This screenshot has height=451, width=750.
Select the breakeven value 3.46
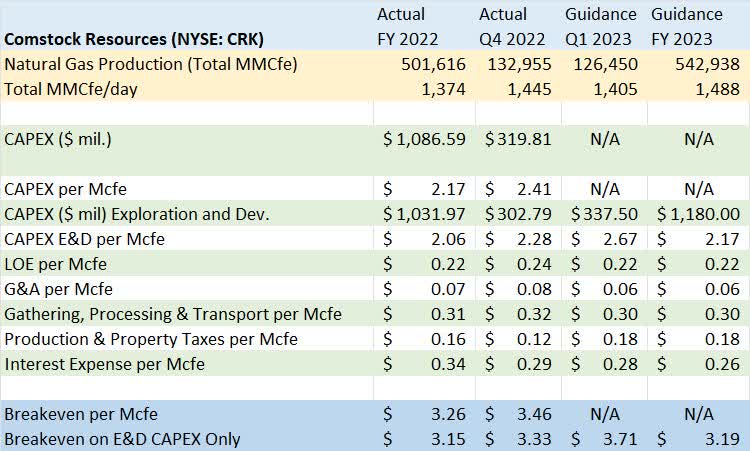(x=534, y=414)
